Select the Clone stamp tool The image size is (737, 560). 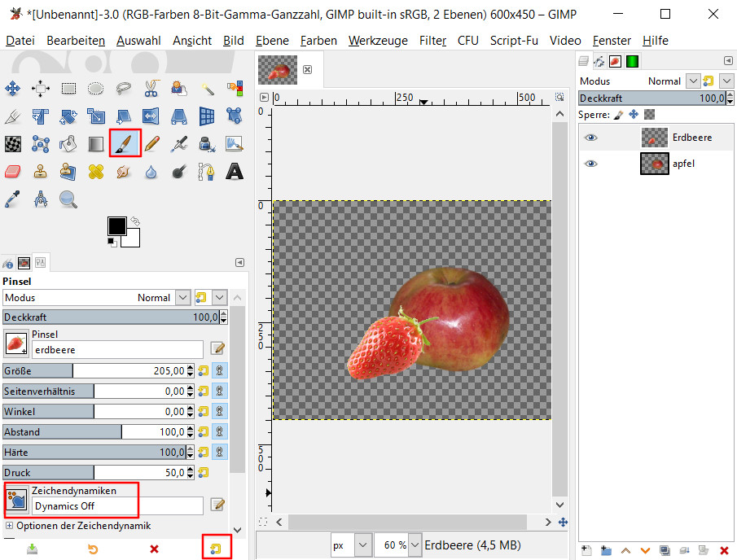(41, 172)
